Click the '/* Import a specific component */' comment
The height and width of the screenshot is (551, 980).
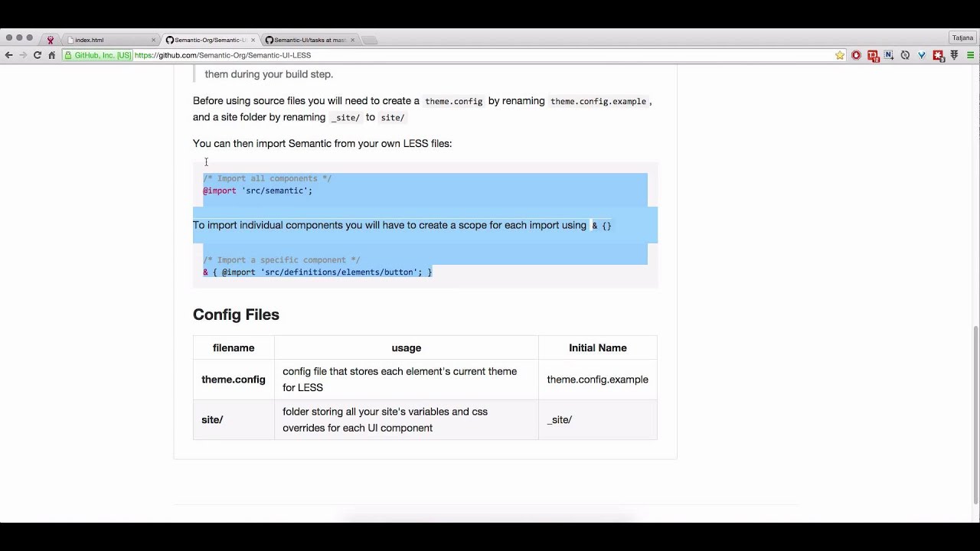click(x=281, y=259)
